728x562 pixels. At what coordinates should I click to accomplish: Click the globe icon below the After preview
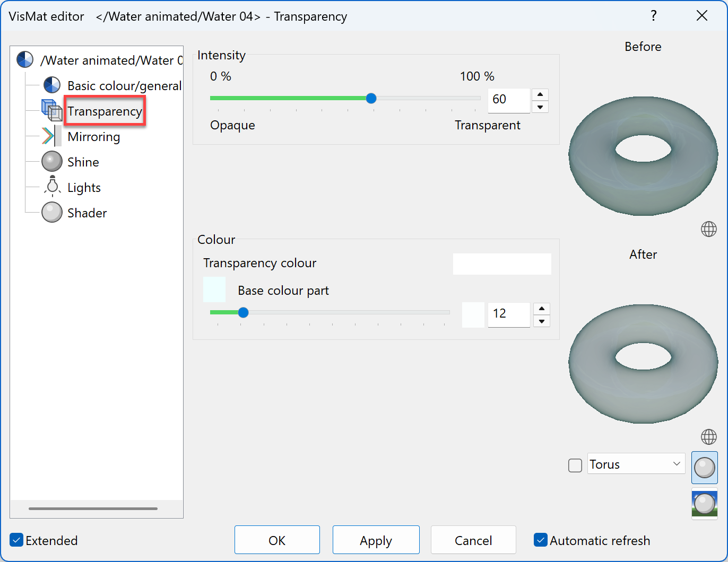click(709, 437)
